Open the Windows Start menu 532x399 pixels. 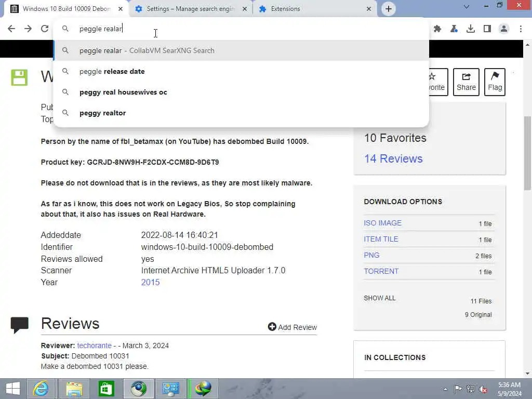coord(13,389)
